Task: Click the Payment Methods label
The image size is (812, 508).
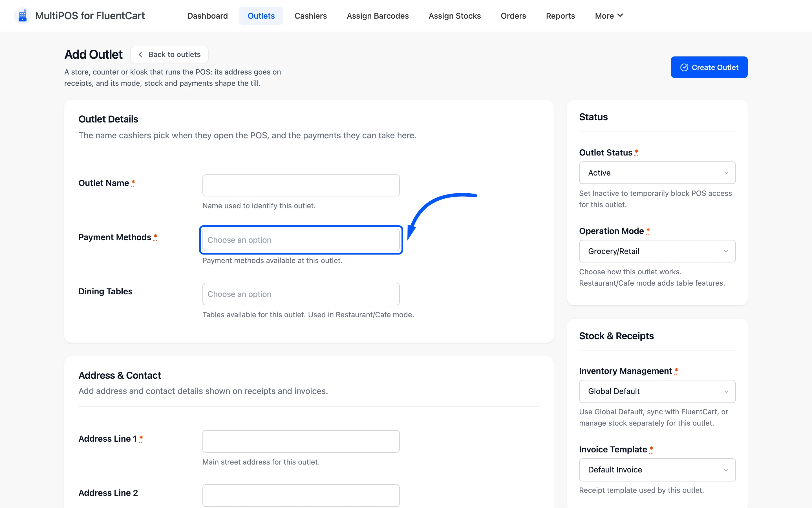Action: point(115,237)
